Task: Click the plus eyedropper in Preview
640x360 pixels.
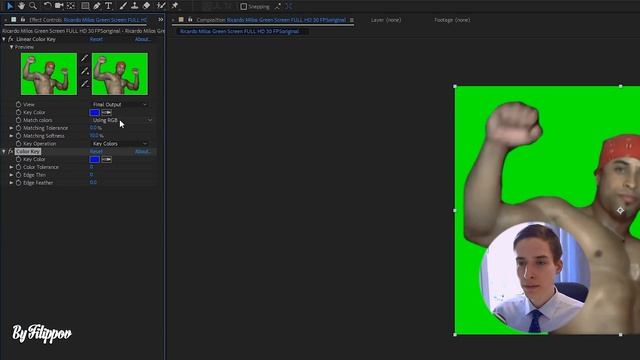Action: 84,71
